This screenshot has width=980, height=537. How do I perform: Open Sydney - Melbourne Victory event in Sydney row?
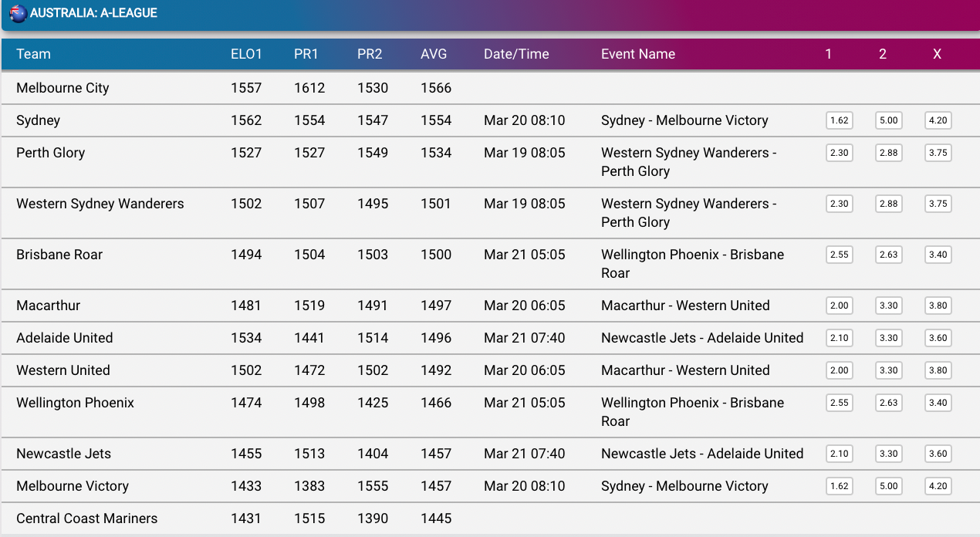(x=684, y=120)
